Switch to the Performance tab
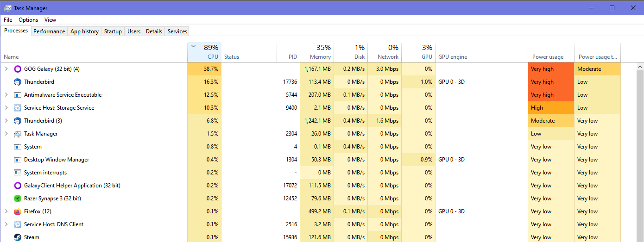This screenshot has height=242, width=644. [x=49, y=31]
